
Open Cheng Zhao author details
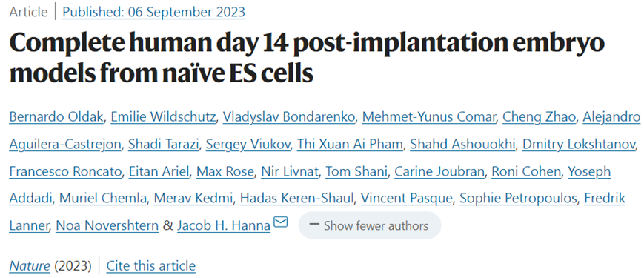click(x=539, y=117)
